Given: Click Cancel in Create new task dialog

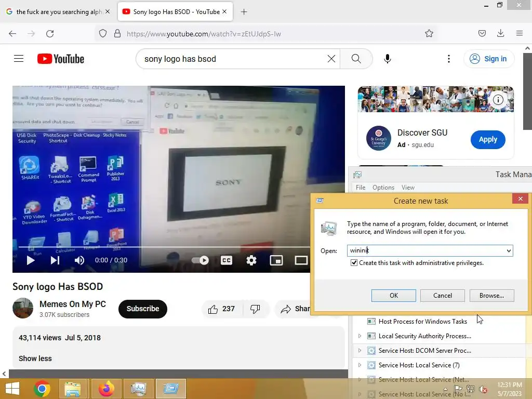Looking at the screenshot, I should pos(443,296).
